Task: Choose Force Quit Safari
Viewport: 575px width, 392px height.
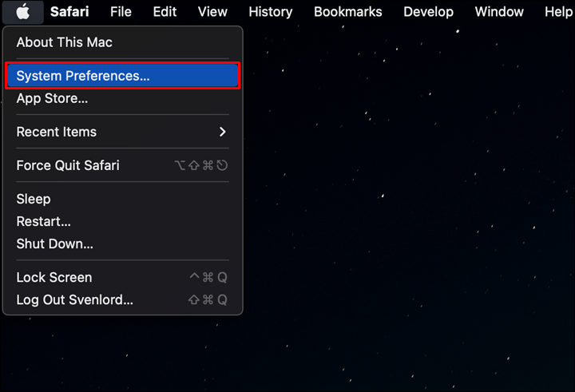Action: click(123, 165)
